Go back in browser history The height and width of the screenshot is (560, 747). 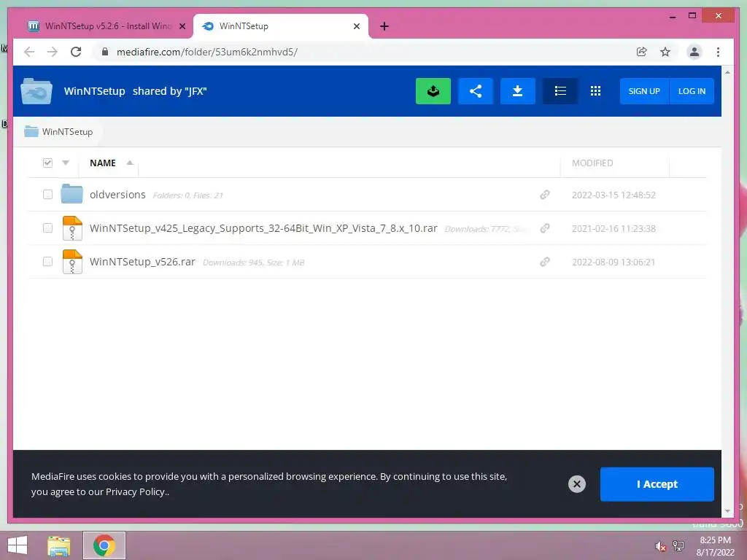[x=29, y=52]
